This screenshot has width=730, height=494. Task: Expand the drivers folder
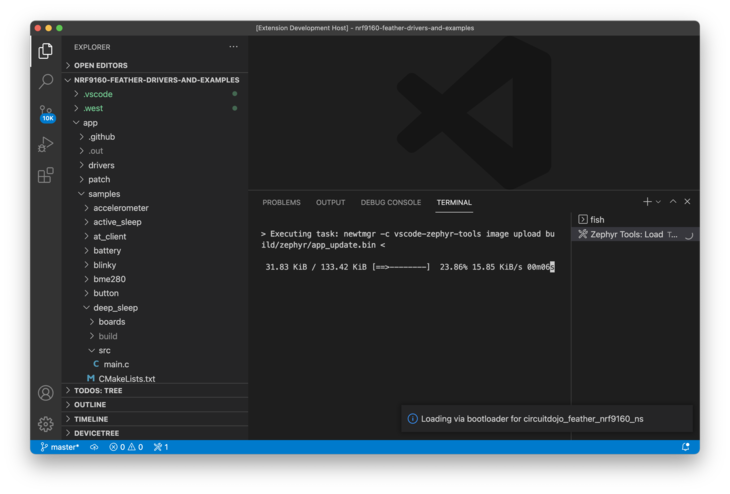tap(155, 165)
